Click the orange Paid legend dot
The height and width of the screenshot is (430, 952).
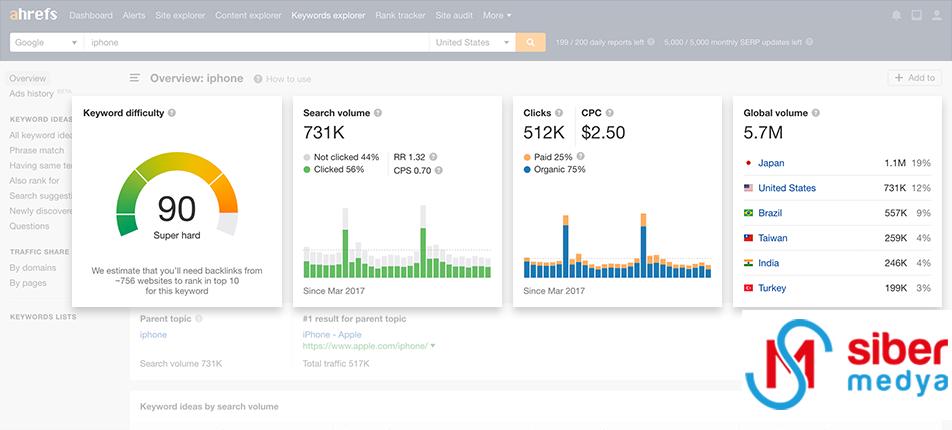pyautogui.click(x=527, y=157)
